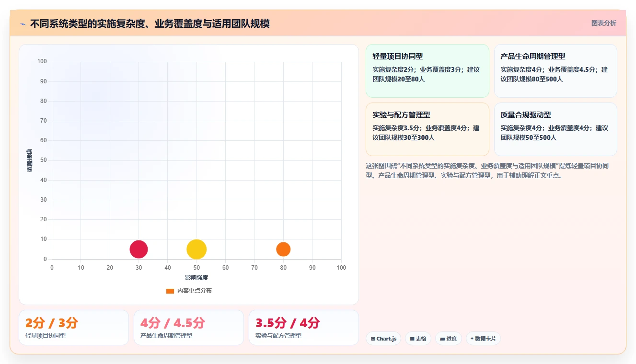Select the 实验与配方管理型 card heading
The height and width of the screenshot is (364, 636).
[401, 115]
